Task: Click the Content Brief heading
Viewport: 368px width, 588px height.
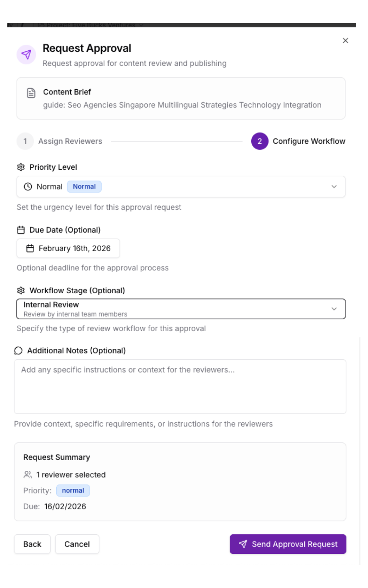Action: pos(67,92)
